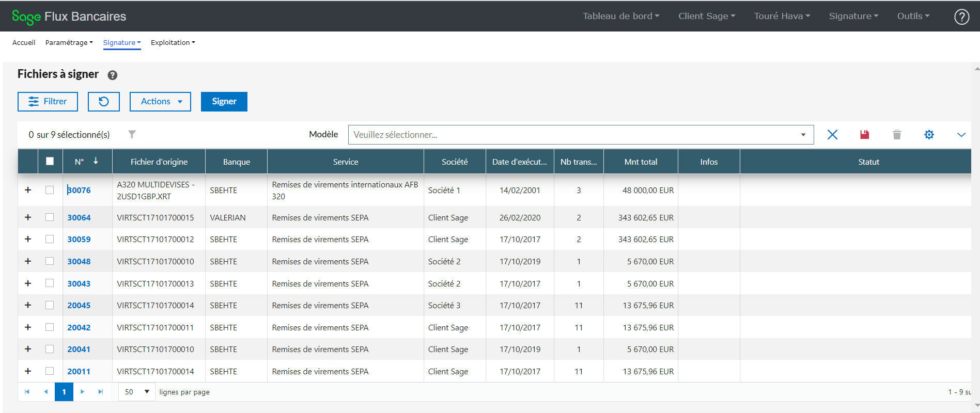Open the help question mark in header
The image size is (980, 413).
coord(961,17)
